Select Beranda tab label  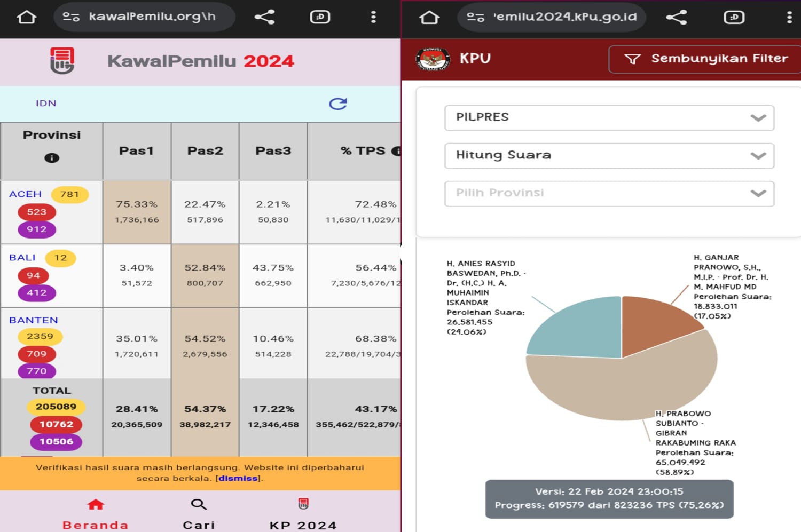96,525
